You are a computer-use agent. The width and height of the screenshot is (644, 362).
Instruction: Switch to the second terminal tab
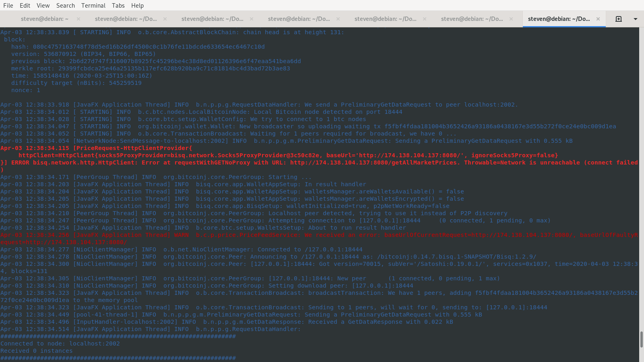click(126, 19)
